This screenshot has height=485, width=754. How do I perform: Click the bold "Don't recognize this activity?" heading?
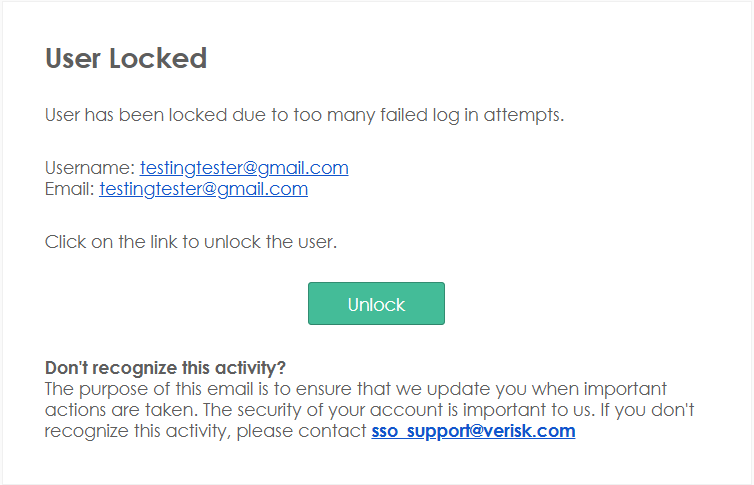[x=166, y=367]
